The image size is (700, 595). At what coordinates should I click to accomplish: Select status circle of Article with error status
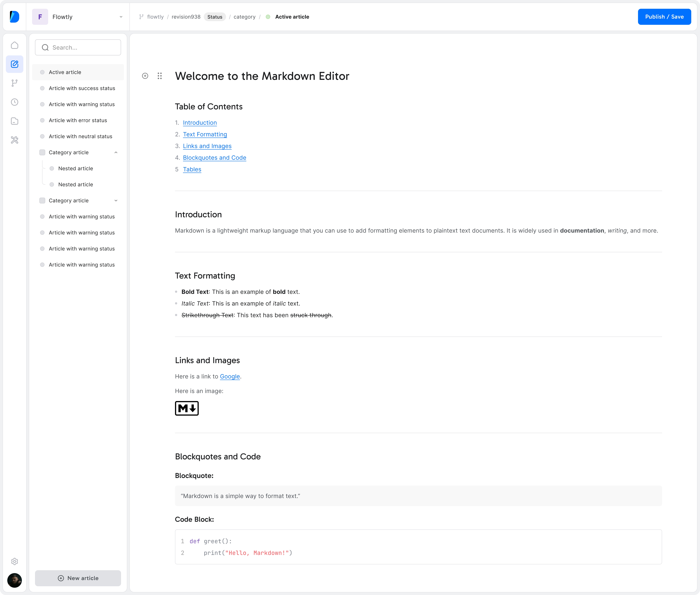42,120
